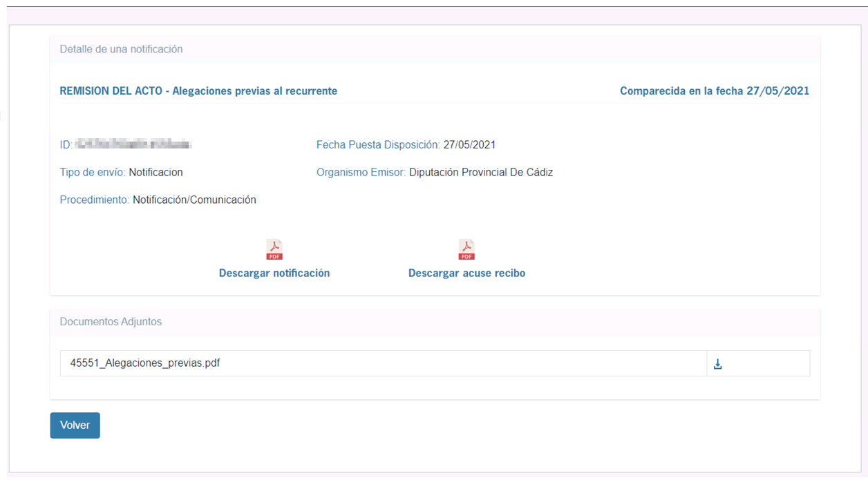Click the Comparecida en la fecha 27/05/2021 text

pyautogui.click(x=714, y=91)
